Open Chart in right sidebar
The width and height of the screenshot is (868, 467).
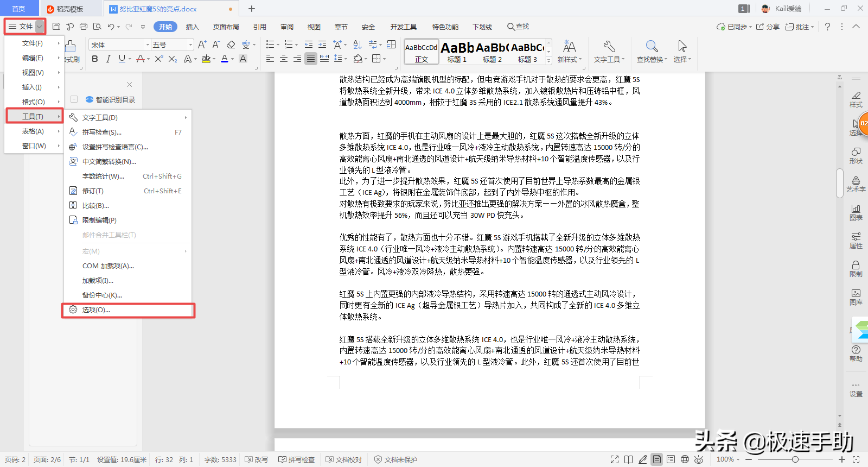[x=856, y=212]
